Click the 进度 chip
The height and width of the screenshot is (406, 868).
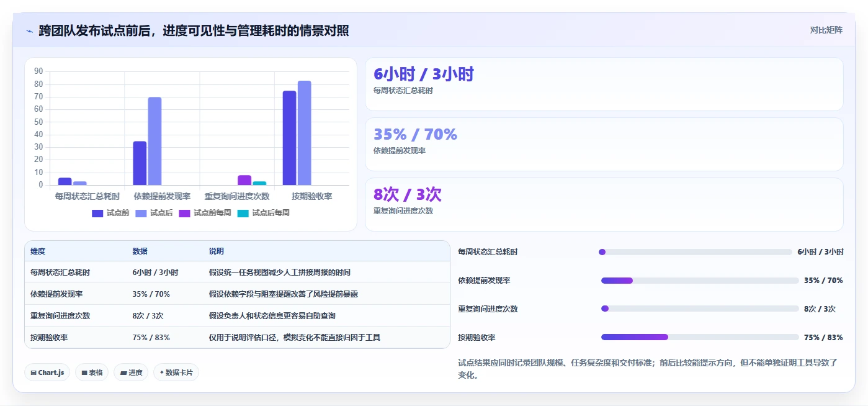[131, 372]
